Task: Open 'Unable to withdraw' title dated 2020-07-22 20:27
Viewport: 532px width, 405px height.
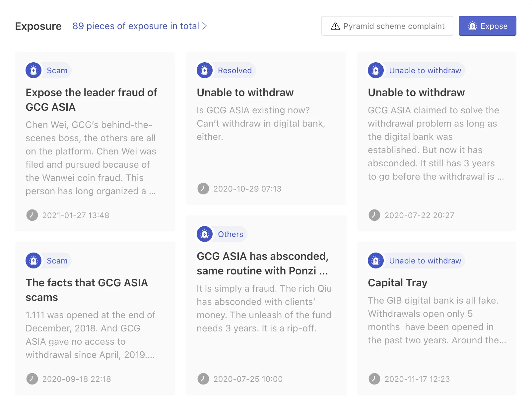Action: click(x=416, y=92)
